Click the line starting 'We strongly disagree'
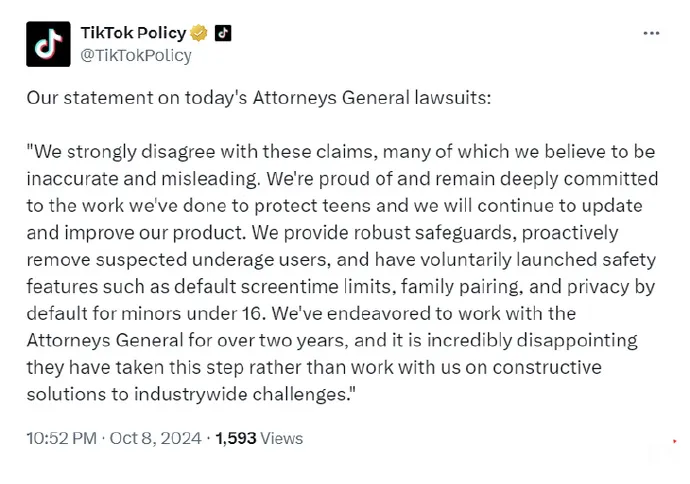Image resolution: width=690 pixels, height=484 pixels. 341,152
